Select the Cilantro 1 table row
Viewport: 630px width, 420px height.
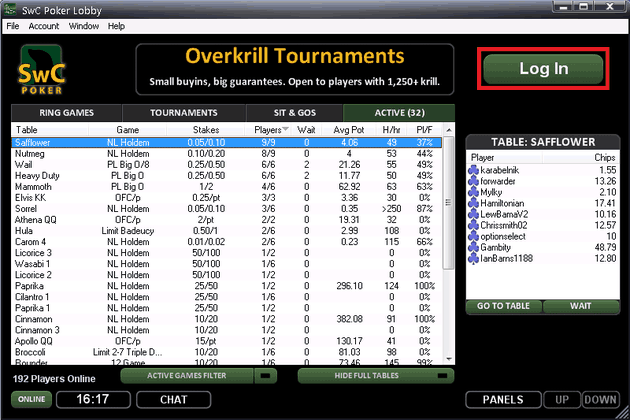click(x=227, y=297)
